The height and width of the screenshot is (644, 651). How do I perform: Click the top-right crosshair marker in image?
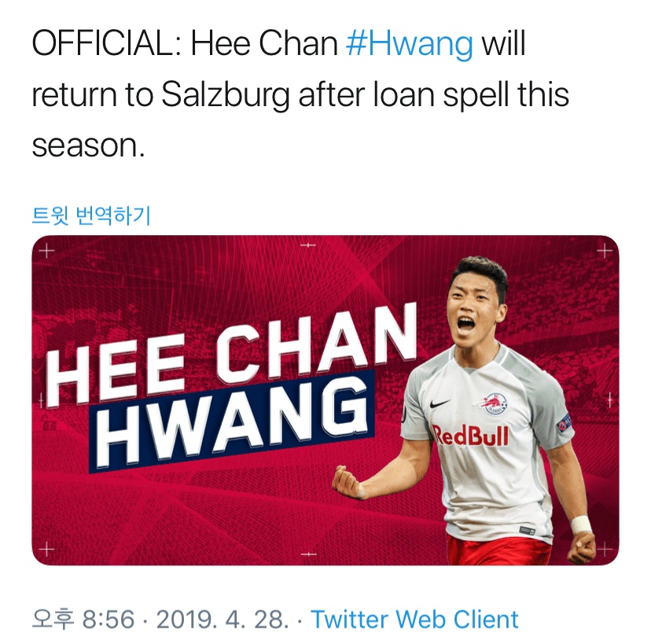(x=604, y=250)
